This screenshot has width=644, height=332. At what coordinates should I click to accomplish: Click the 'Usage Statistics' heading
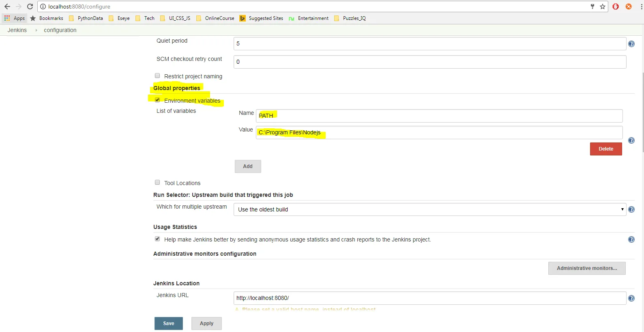pos(175,227)
